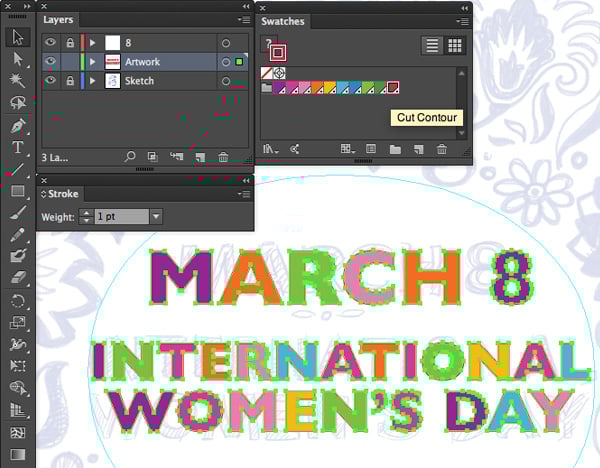This screenshot has height=468, width=600.
Task: Select the Mesh tool
Action: pyautogui.click(x=18, y=433)
